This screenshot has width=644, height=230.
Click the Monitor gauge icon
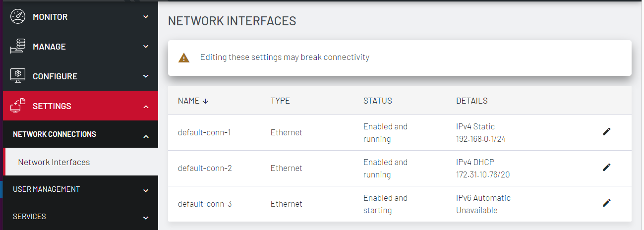tap(18, 17)
